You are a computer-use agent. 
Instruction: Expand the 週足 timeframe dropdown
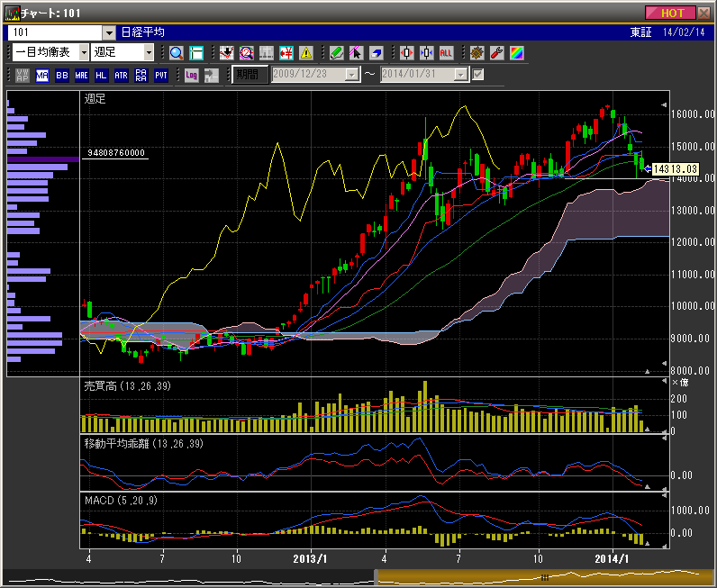pyautogui.click(x=149, y=53)
